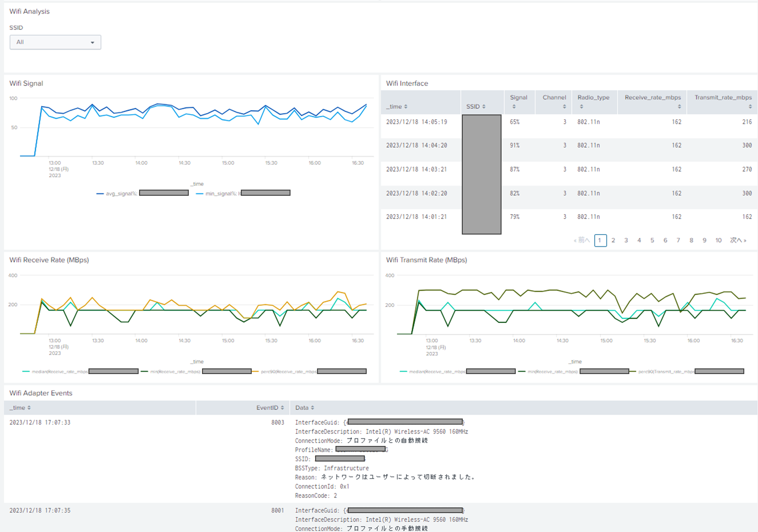Image resolution: width=758 pixels, height=532 pixels.
Task: Go to page 7 of Wifi Interface
Action: pos(678,240)
